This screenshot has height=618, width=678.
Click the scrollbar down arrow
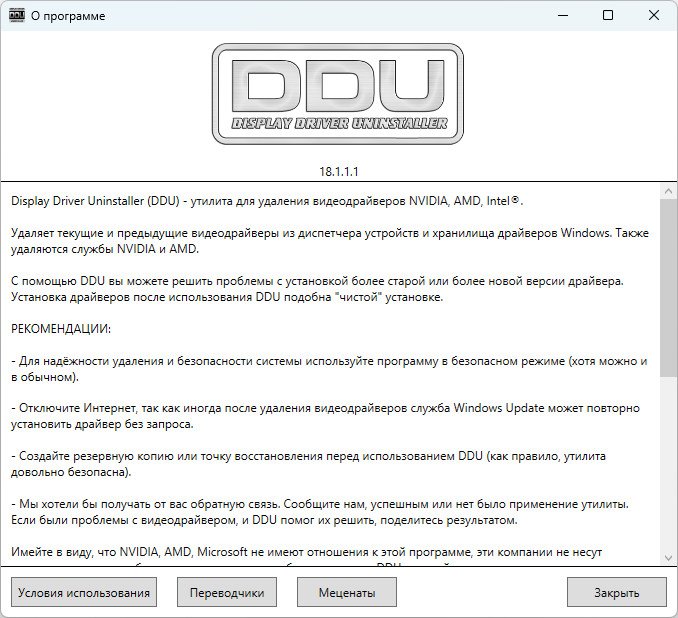(668, 558)
